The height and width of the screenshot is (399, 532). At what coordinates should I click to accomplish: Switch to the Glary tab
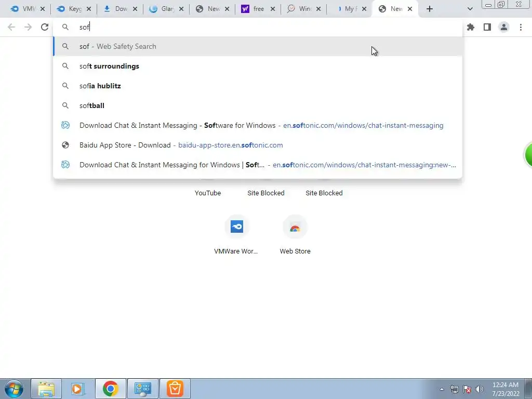click(x=162, y=9)
